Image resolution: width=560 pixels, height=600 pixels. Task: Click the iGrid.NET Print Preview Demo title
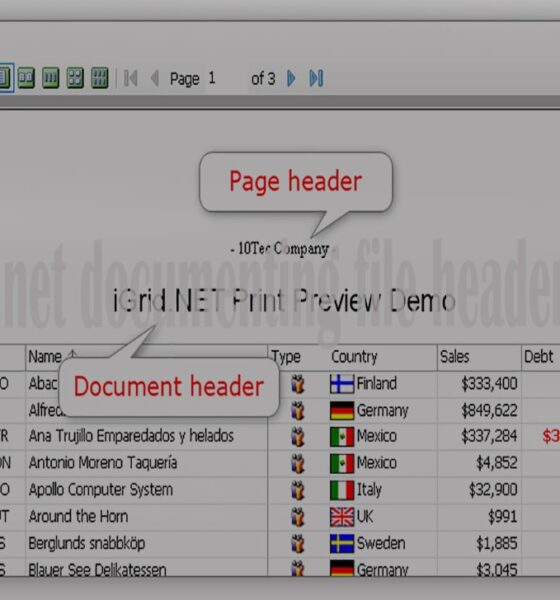284,301
